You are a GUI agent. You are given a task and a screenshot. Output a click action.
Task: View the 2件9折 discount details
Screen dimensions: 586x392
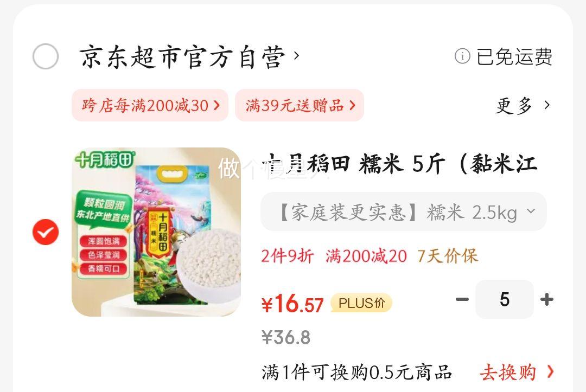288,256
